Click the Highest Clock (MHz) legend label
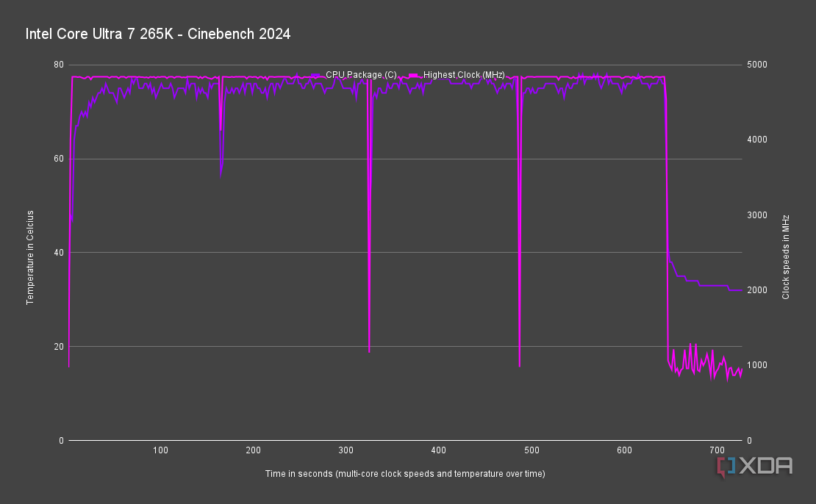Viewport: 816px width, 504px height. pos(464,75)
